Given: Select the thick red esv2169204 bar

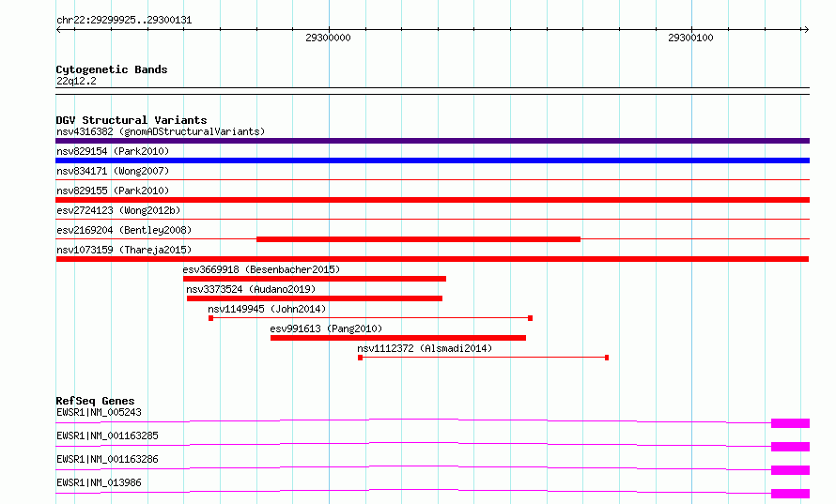Looking at the screenshot, I should pos(419,239).
